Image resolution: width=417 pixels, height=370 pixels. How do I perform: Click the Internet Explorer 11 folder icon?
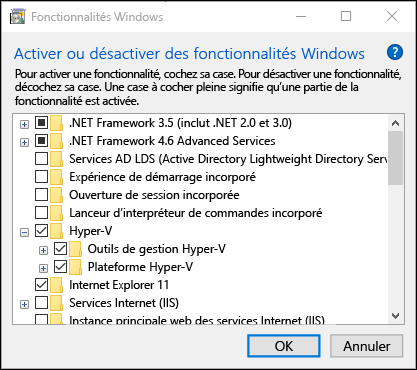click(x=57, y=285)
